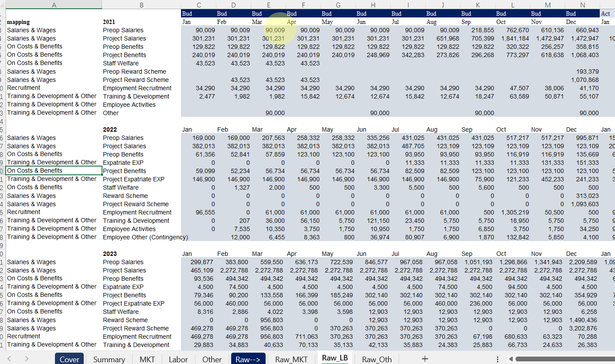
Task: Open the MKT sheet tab
Action: 147,359
